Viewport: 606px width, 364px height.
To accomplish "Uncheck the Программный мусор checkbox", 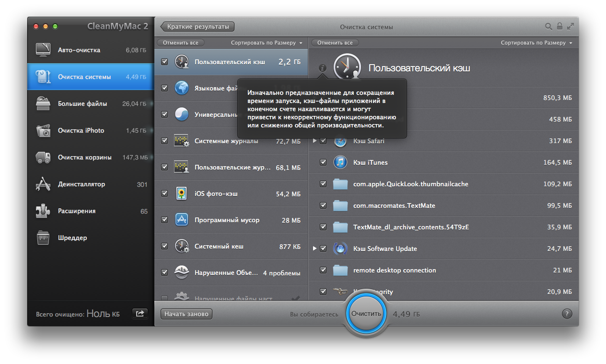I will [x=164, y=220].
